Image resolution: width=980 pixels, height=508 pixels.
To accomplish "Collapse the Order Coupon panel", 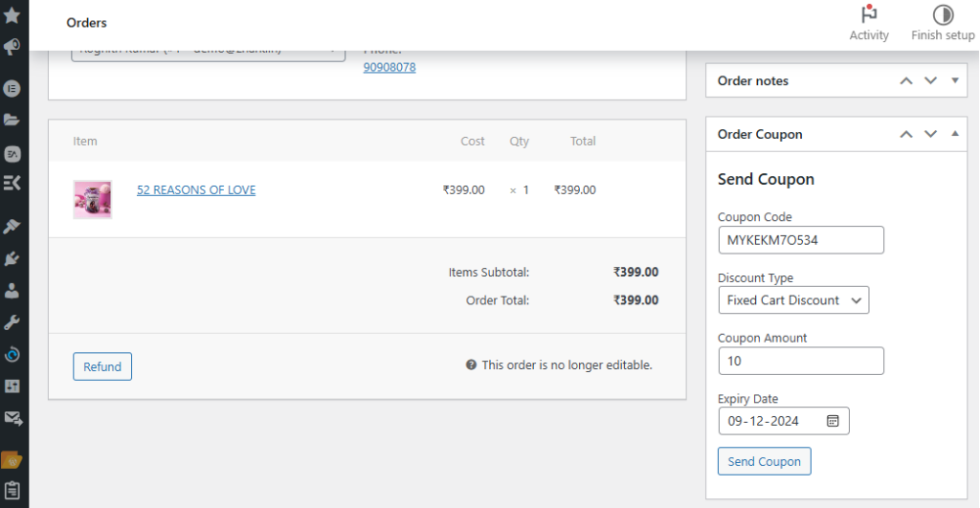I will click(954, 135).
